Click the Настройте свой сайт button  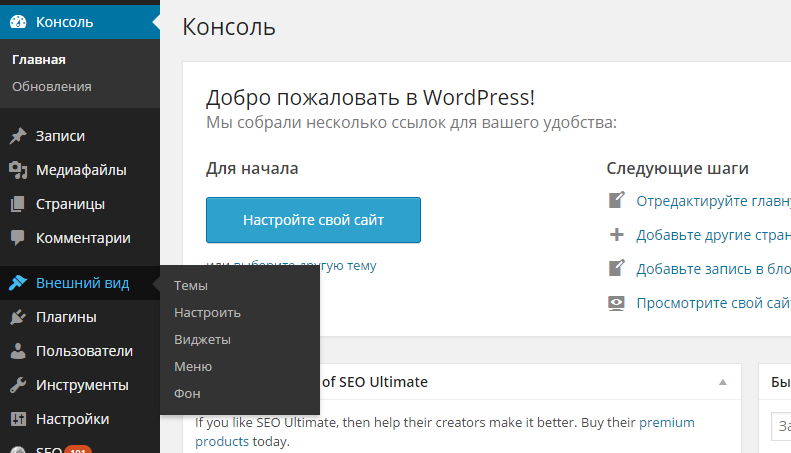pyautogui.click(x=313, y=220)
